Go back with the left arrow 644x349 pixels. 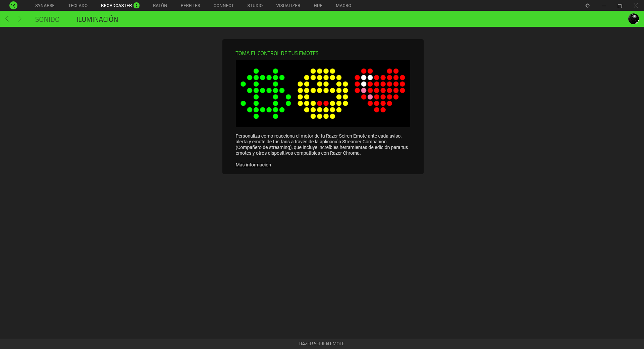point(7,19)
